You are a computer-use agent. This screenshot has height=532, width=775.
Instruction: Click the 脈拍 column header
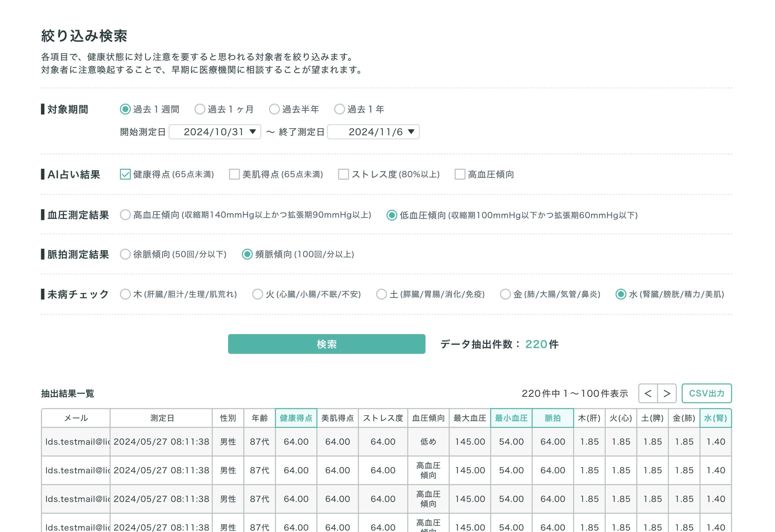click(552, 418)
